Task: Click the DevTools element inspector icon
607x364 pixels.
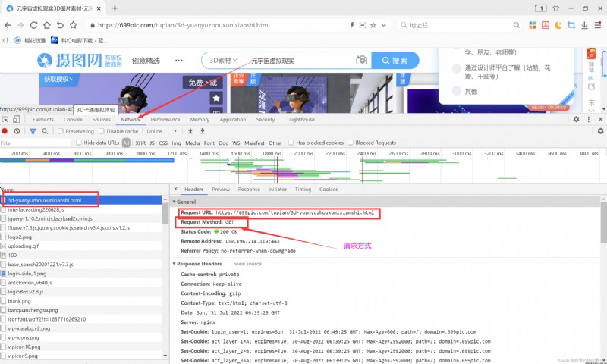Action: [5, 120]
